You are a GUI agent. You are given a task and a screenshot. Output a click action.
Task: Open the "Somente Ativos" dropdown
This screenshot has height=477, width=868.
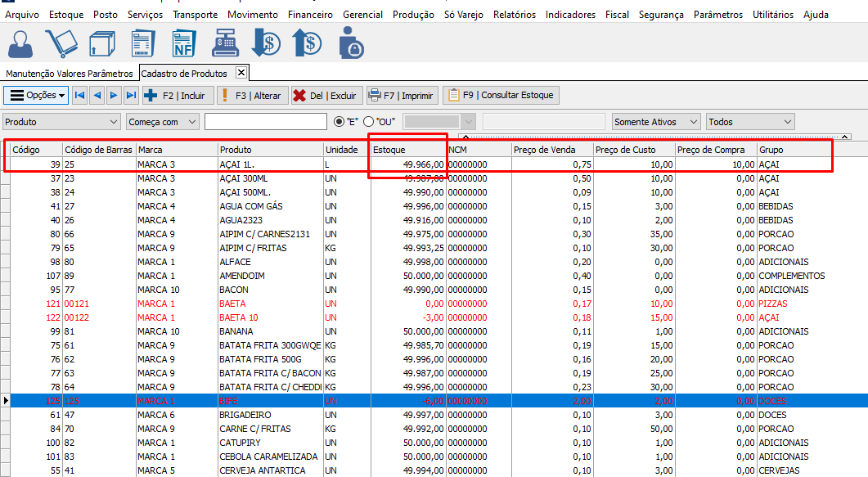pyautogui.click(x=694, y=122)
